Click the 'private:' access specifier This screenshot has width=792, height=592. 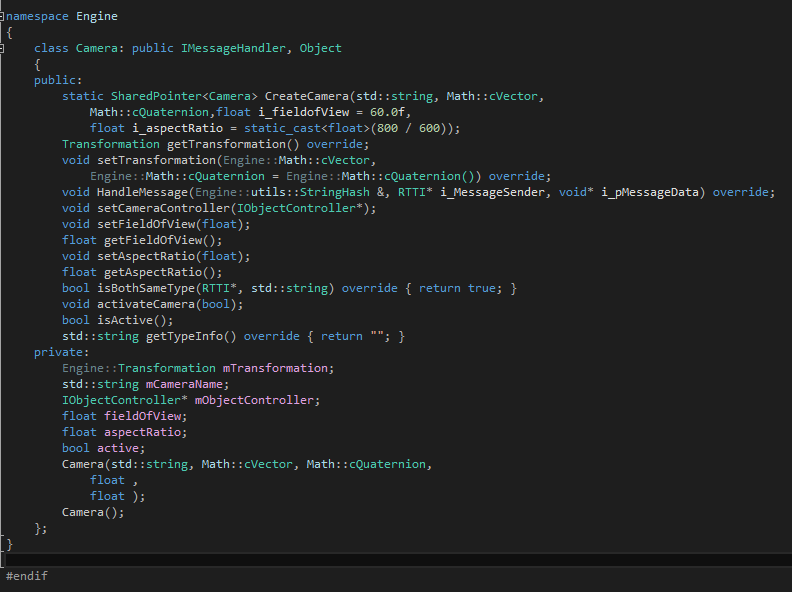click(x=62, y=352)
